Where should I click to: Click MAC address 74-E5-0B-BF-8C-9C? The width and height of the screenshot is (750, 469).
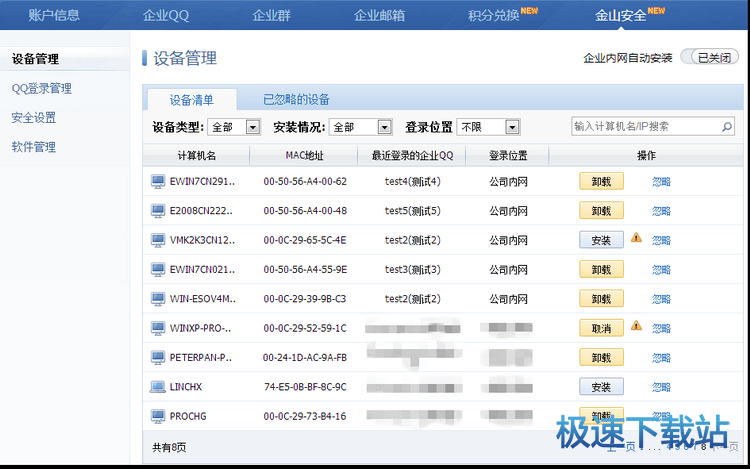tap(305, 387)
